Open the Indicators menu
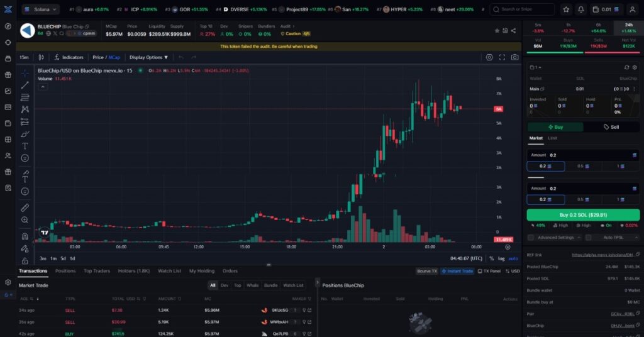Viewport: 644px width, 337px height. [69, 57]
